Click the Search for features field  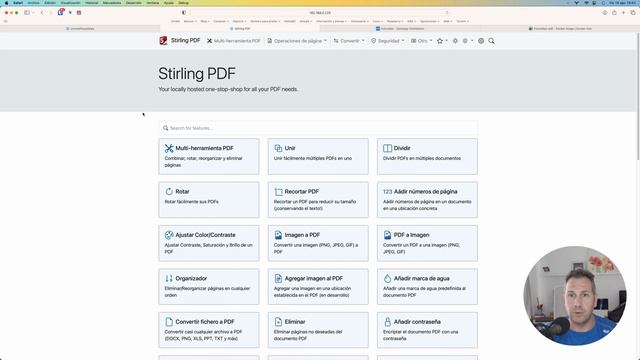[318, 128]
